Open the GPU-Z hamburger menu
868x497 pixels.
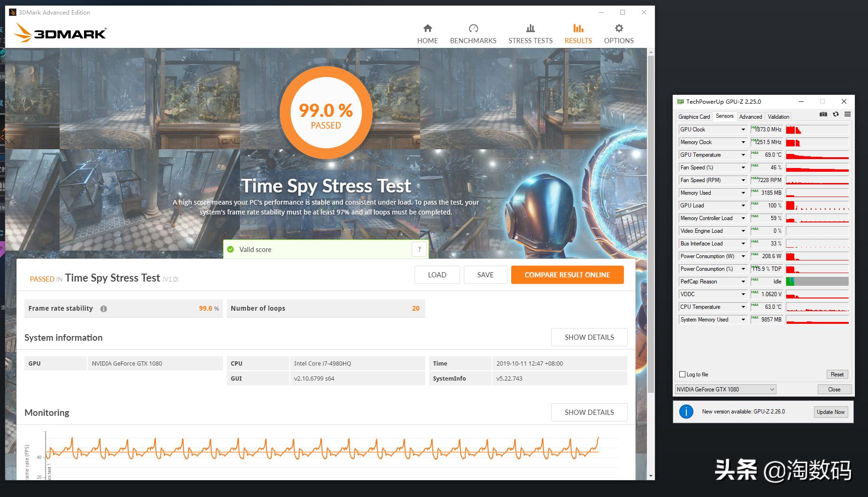coord(847,114)
